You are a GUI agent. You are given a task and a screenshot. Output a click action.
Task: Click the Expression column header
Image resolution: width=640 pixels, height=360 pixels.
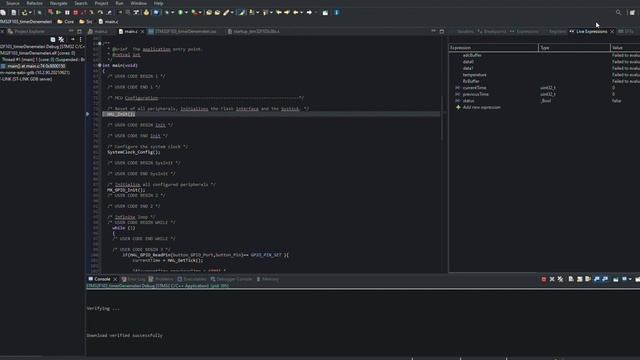[493, 48]
